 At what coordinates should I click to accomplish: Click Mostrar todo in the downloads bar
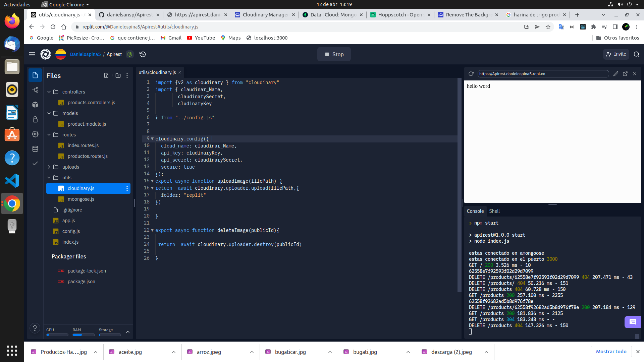pos(611,352)
